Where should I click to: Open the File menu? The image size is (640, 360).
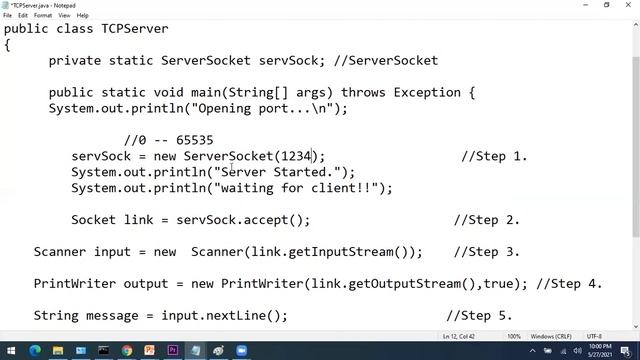click(x=7, y=16)
